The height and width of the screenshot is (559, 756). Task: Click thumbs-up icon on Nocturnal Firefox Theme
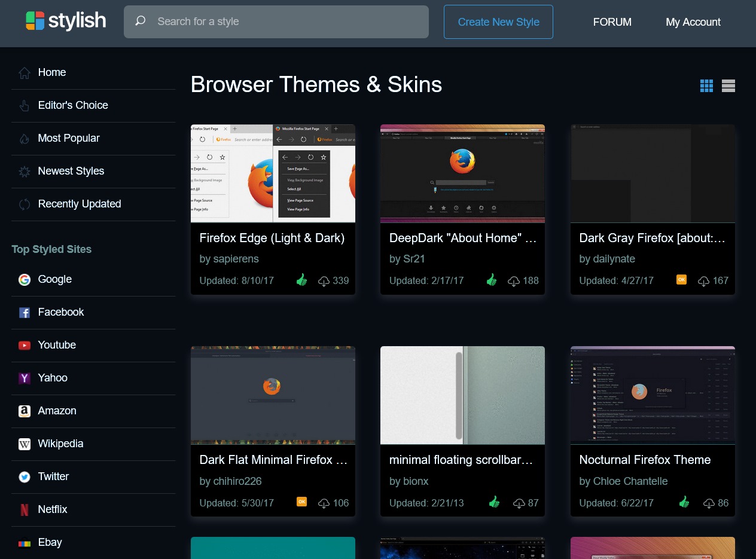684,502
